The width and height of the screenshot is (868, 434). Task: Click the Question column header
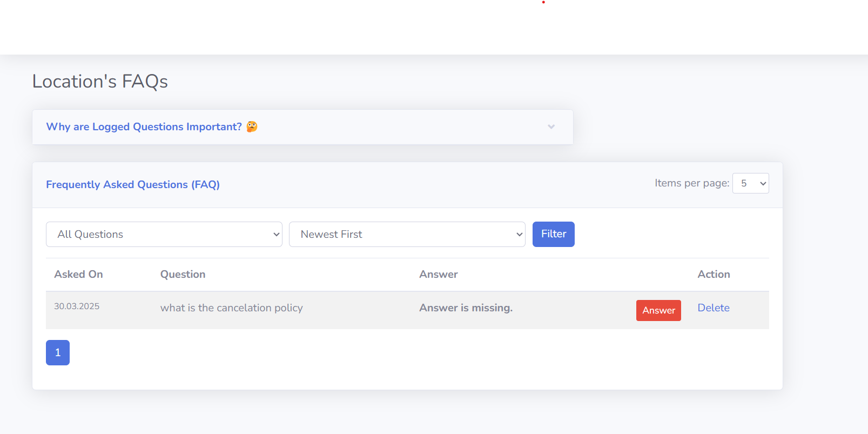click(x=183, y=274)
